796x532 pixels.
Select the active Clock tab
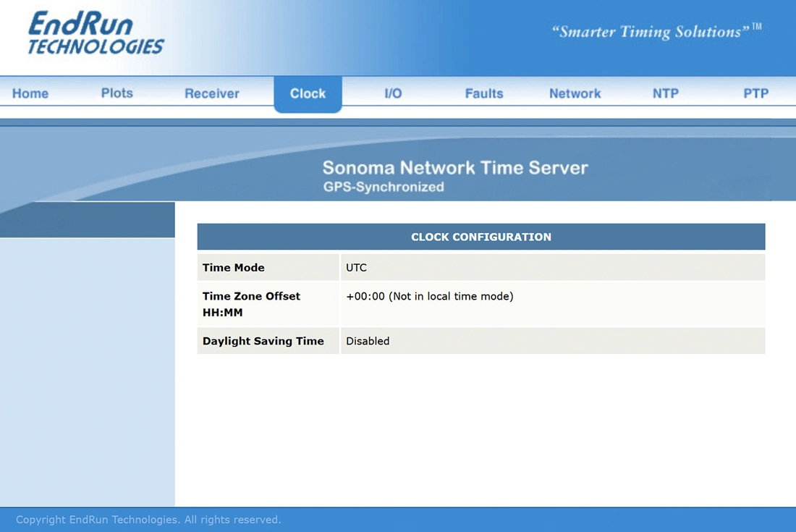(x=308, y=94)
